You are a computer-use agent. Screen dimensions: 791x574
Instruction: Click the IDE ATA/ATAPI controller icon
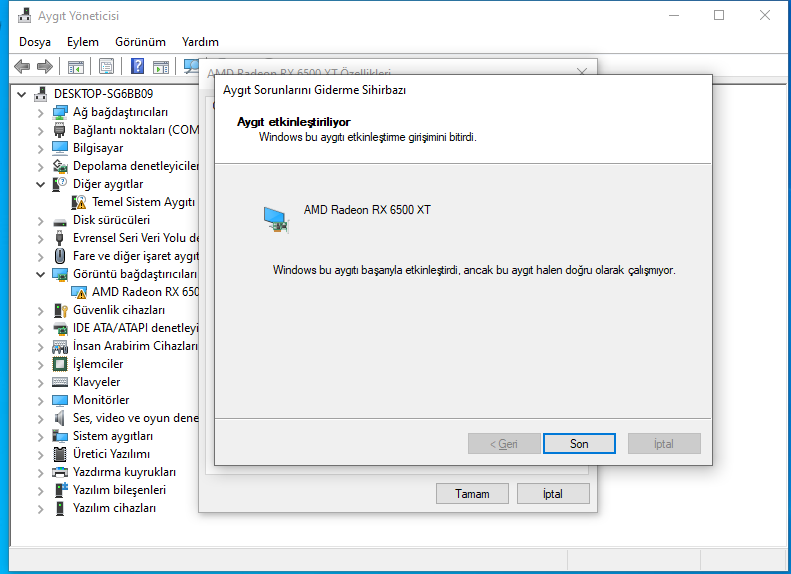[x=60, y=328]
